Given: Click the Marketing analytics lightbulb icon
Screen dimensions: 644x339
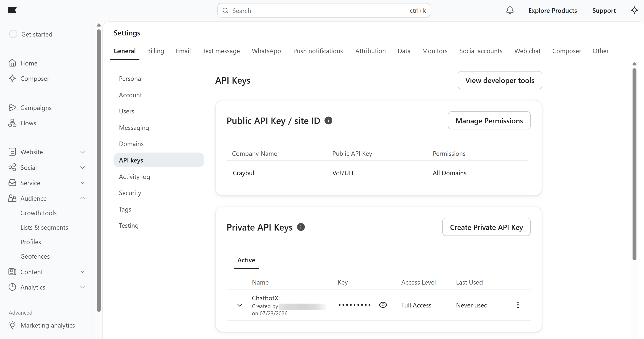Looking at the screenshot, I should pyautogui.click(x=12, y=325).
